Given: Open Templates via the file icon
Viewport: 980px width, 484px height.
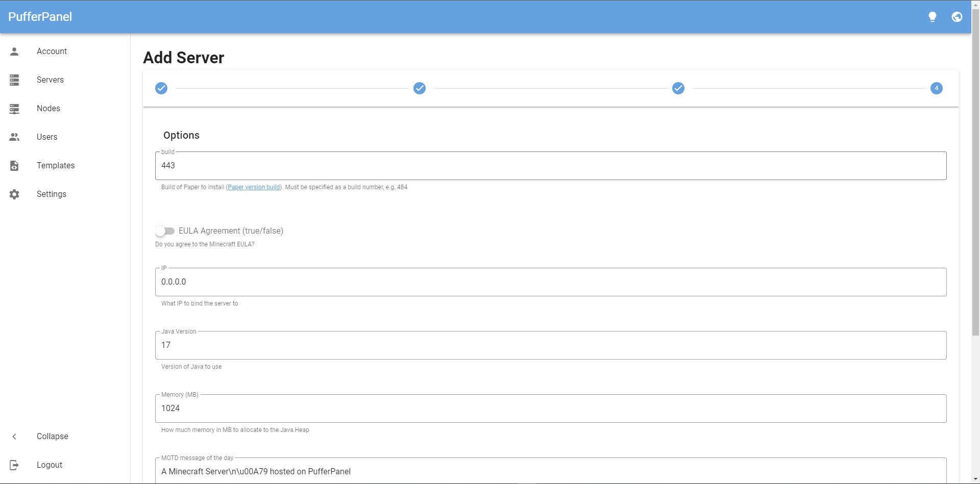Looking at the screenshot, I should pyautogui.click(x=14, y=165).
